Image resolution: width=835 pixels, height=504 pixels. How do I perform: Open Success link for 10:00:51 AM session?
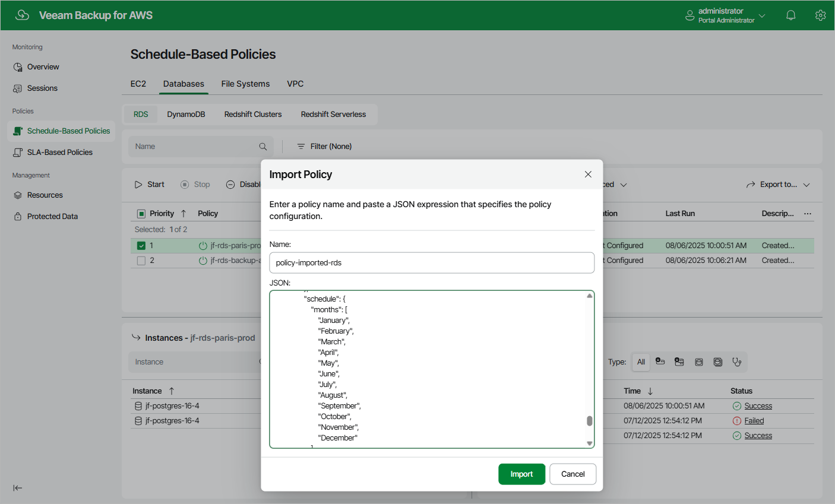click(x=758, y=406)
